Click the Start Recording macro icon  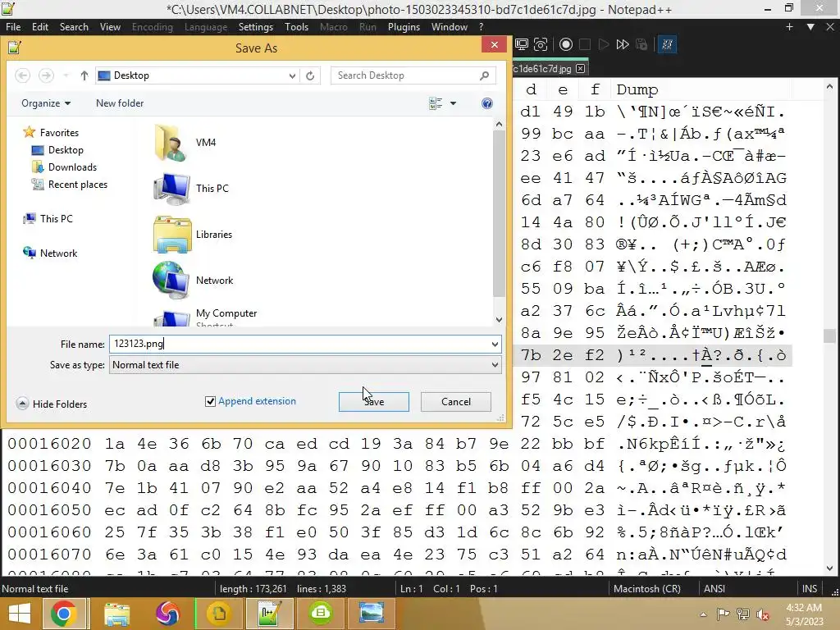(566, 44)
